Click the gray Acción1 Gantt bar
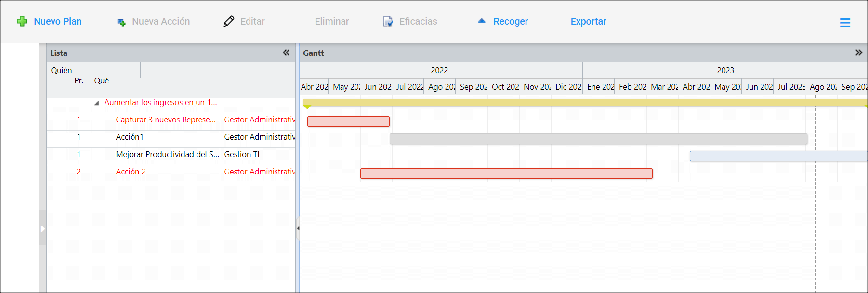Image resolution: width=868 pixels, height=293 pixels. (x=598, y=139)
